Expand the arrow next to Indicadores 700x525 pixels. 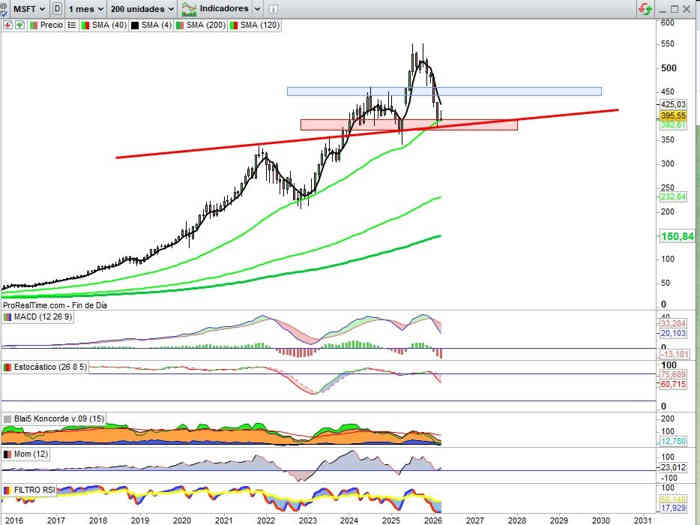pyautogui.click(x=257, y=8)
